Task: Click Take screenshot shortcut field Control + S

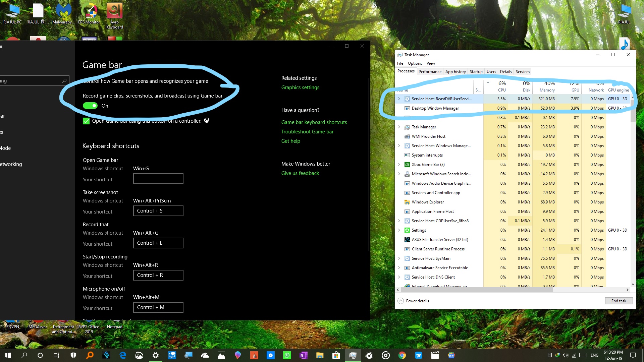Action: pos(158,211)
